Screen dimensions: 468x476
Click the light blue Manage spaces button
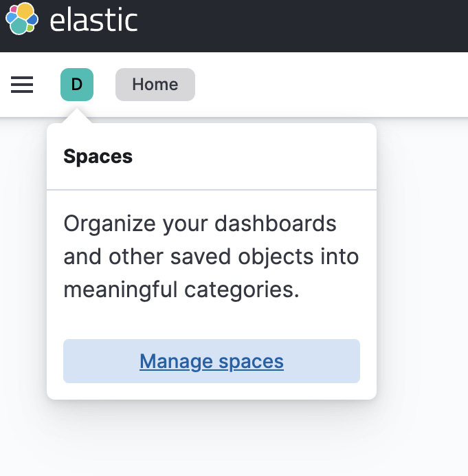pyautogui.click(x=212, y=361)
